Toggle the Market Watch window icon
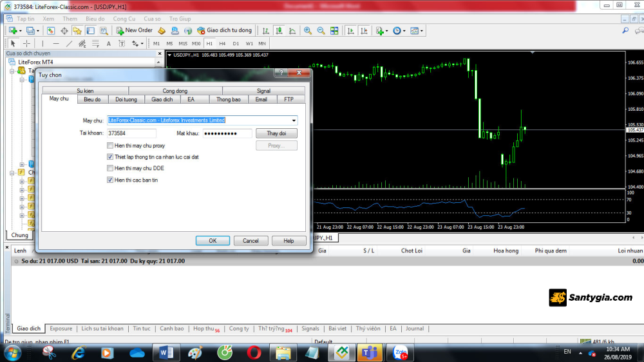The width and height of the screenshot is (644, 362). click(51, 30)
